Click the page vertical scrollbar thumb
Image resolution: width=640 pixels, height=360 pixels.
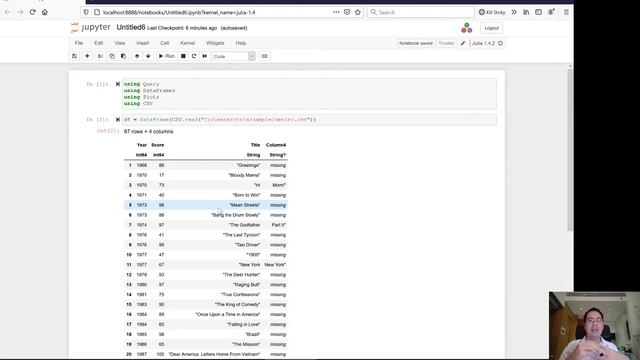click(570, 149)
